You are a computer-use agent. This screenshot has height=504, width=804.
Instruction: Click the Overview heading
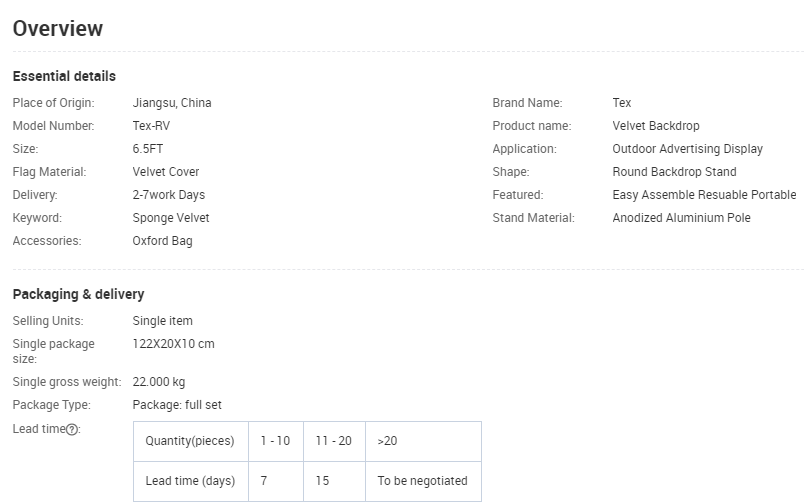[x=58, y=28]
